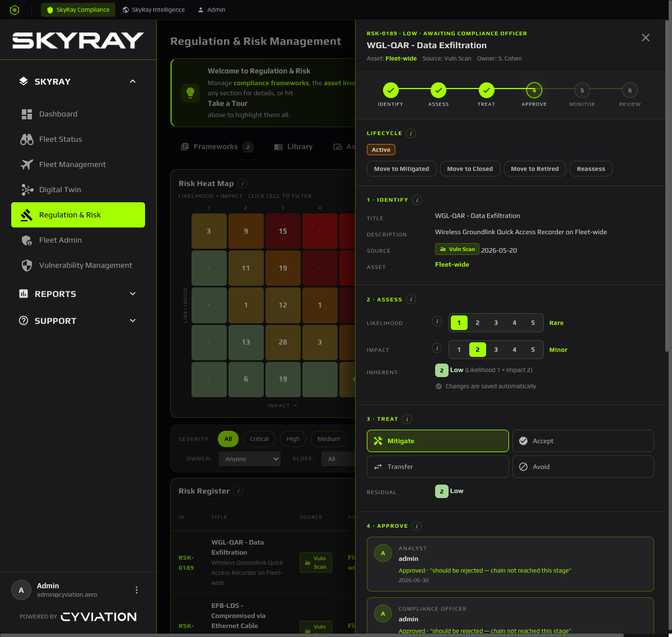
Task: Go to the Monitor step 5 marker
Action: tap(582, 90)
